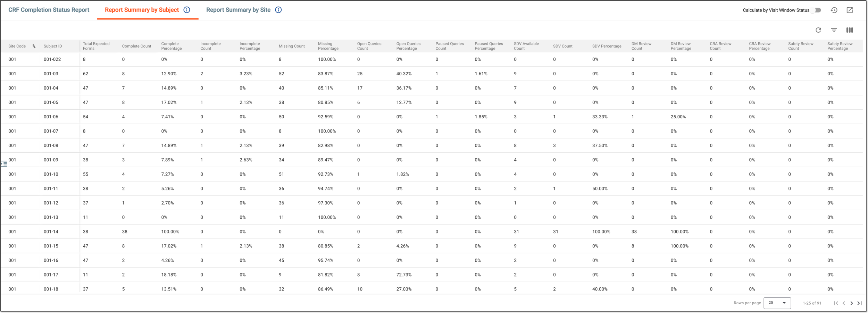Switch to CRF Completion Status Report tab
The height and width of the screenshot is (313, 868).
(49, 10)
